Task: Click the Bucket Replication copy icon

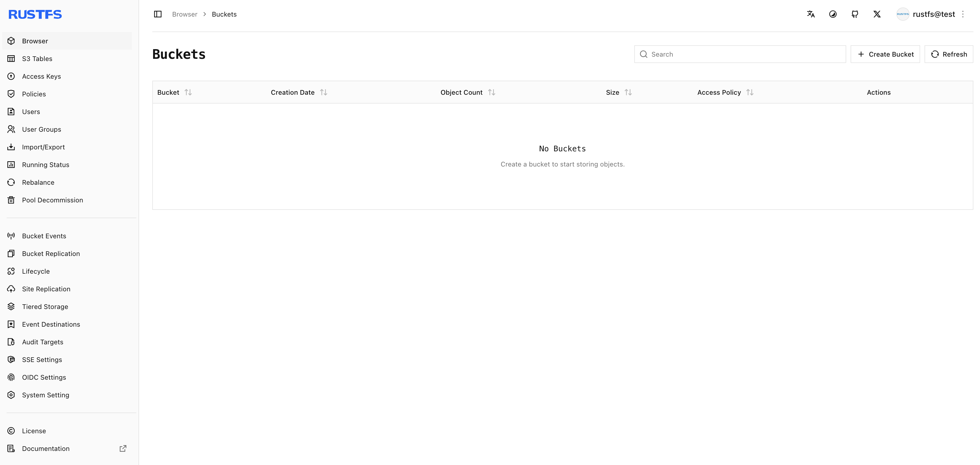Action: (x=11, y=253)
